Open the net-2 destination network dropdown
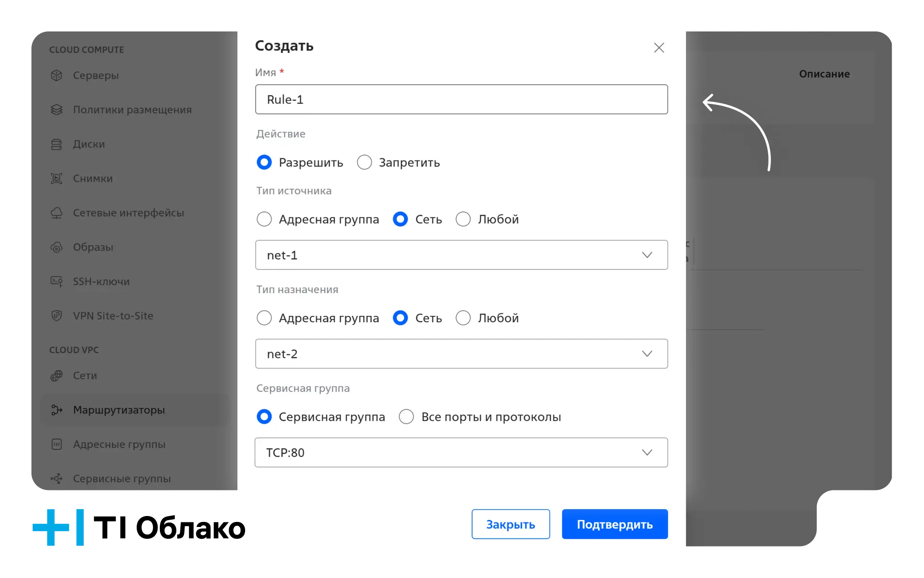The width and height of the screenshot is (924, 578). pos(462,354)
